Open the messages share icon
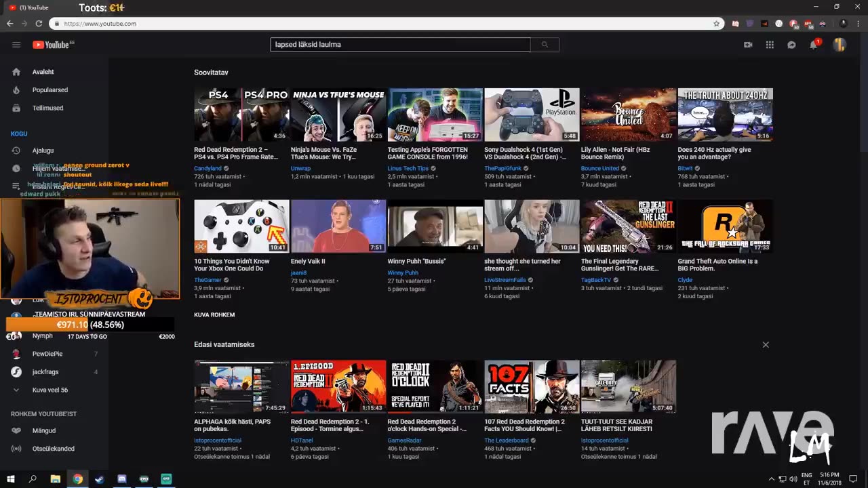The width and height of the screenshot is (868, 488). click(791, 45)
